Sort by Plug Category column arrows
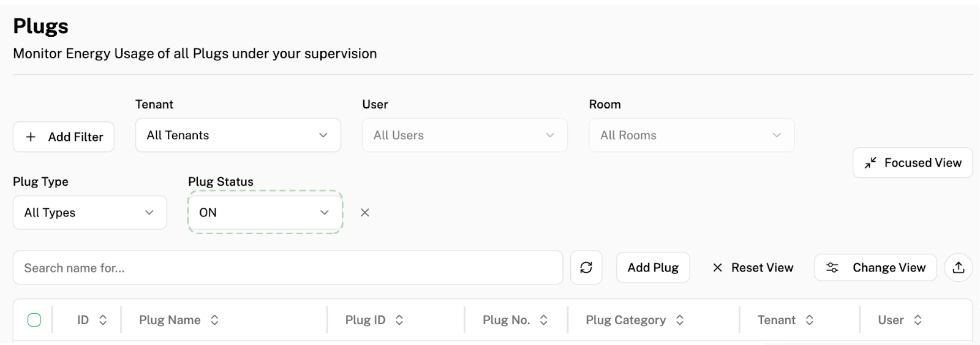 pyautogui.click(x=680, y=320)
